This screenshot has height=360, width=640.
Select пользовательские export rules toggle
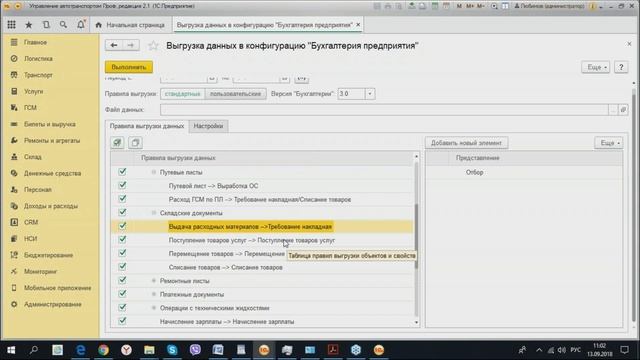(x=235, y=94)
